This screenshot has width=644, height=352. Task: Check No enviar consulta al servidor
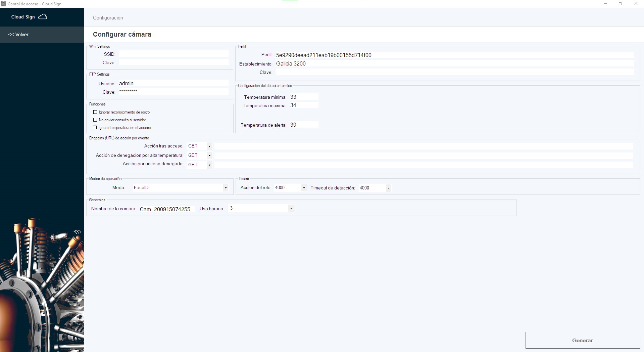click(95, 120)
